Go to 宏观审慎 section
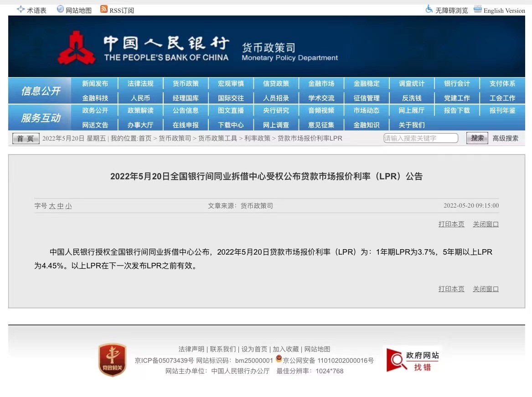 point(231,84)
